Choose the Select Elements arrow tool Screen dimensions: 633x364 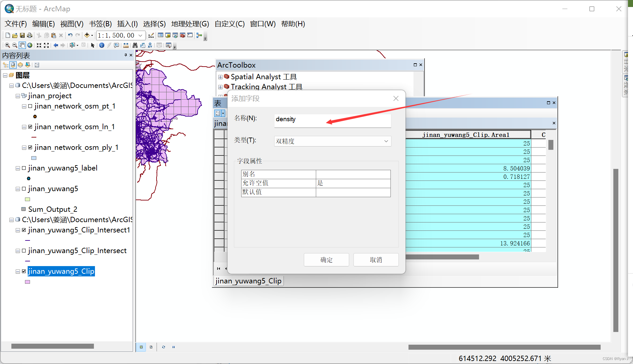tap(93, 45)
